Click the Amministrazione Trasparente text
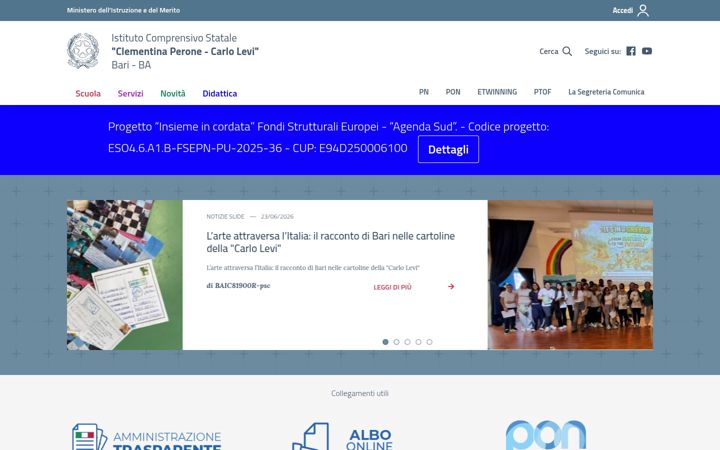720x450 pixels. tap(167, 441)
